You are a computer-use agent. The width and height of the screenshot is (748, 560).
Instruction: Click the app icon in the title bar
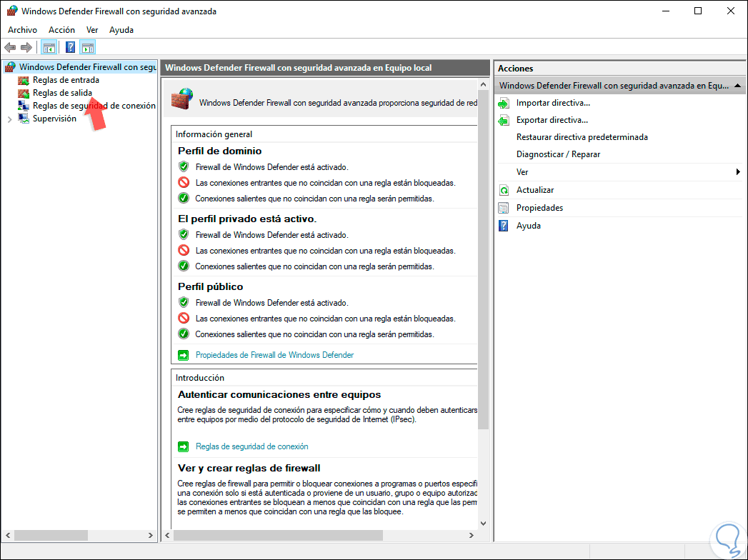11,11
